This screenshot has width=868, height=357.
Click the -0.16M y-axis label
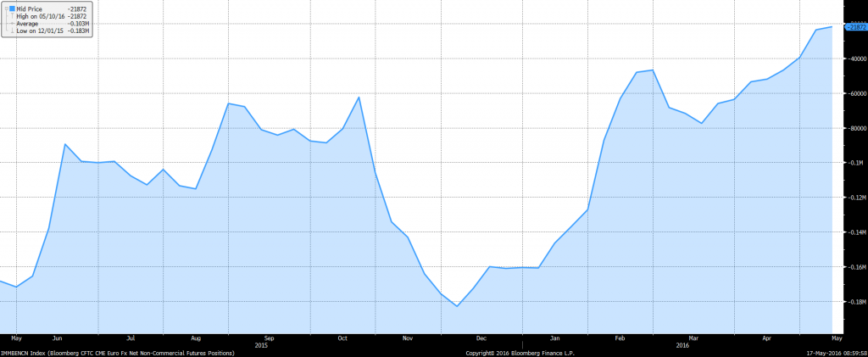(x=857, y=267)
